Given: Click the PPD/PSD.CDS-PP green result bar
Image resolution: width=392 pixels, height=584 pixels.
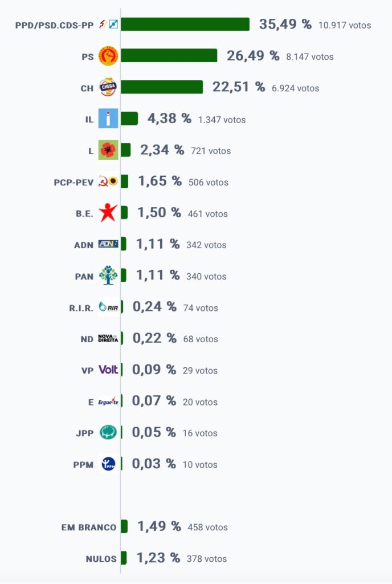Looking at the screenshot, I should pyautogui.click(x=185, y=24).
